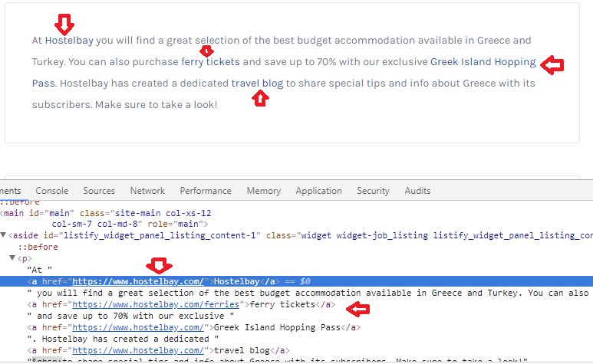This screenshot has height=364, width=593.
Task: Open the Performance tab
Action: tap(206, 191)
